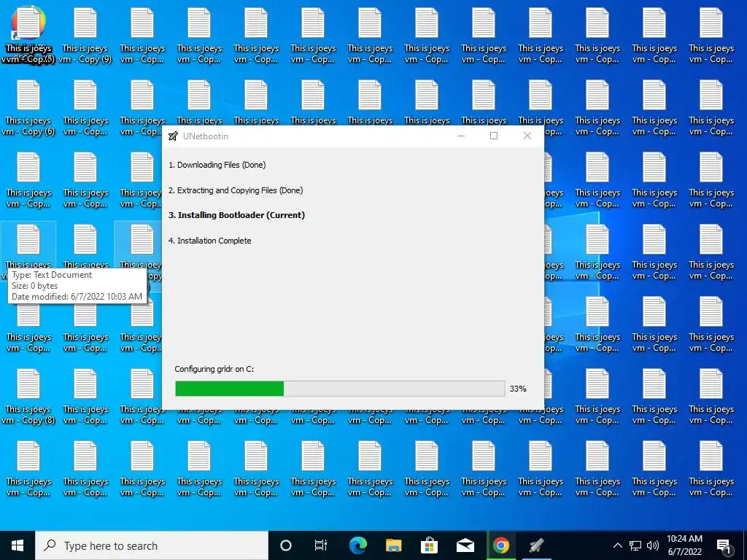The height and width of the screenshot is (560, 747).
Task: Launch Microsoft Edge from the taskbar
Action: [357, 545]
